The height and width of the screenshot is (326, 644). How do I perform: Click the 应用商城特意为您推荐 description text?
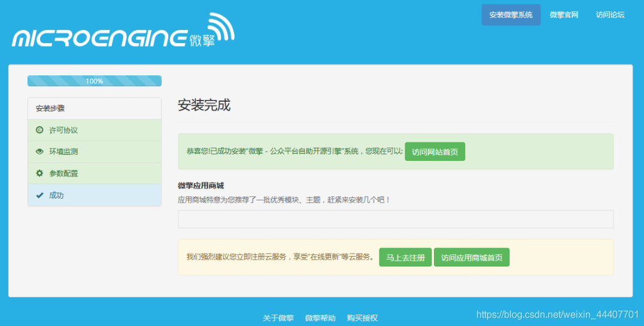(284, 200)
